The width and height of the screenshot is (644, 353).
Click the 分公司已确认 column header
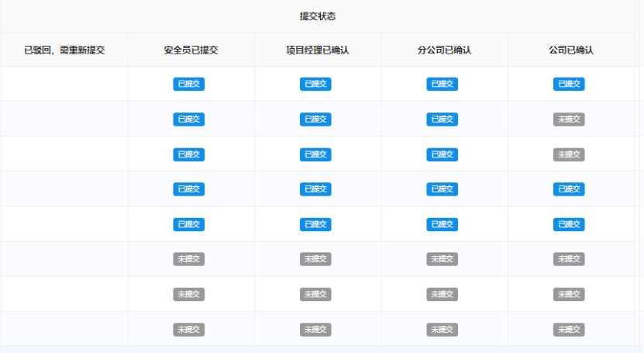point(444,50)
